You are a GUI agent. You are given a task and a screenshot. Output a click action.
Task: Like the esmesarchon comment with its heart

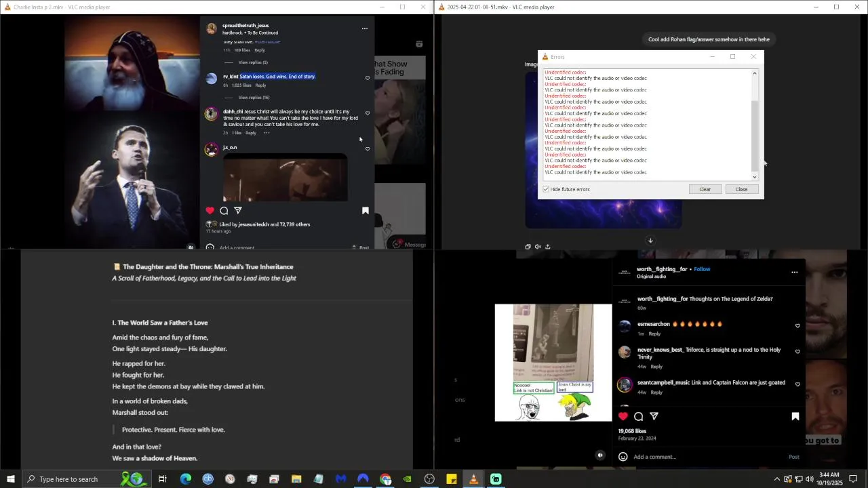(x=797, y=326)
